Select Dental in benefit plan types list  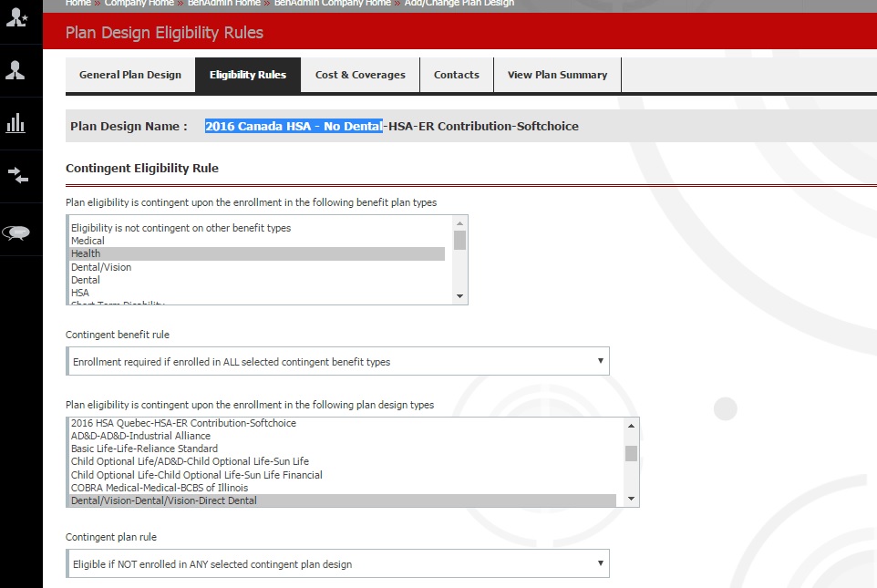[x=257, y=280]
